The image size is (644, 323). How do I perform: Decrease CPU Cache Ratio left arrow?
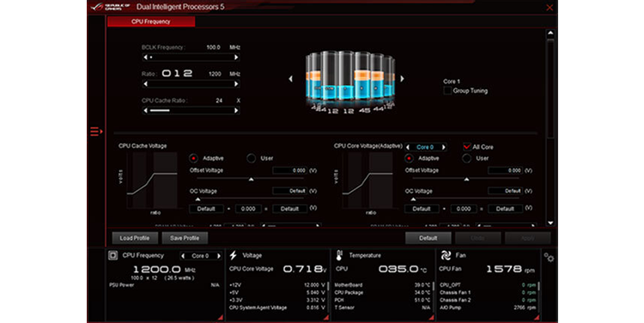(145, 110)
